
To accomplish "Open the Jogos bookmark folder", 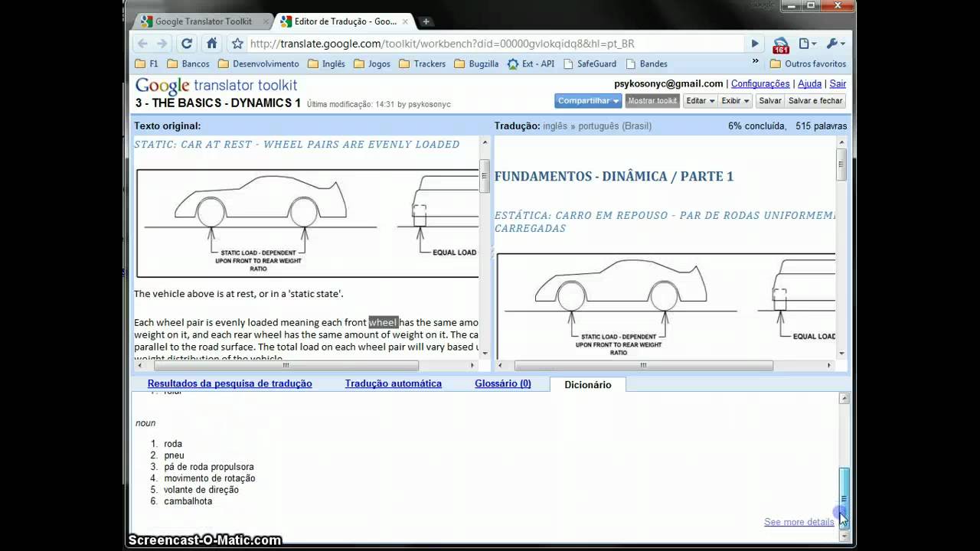I will click(x=372, y=64).
